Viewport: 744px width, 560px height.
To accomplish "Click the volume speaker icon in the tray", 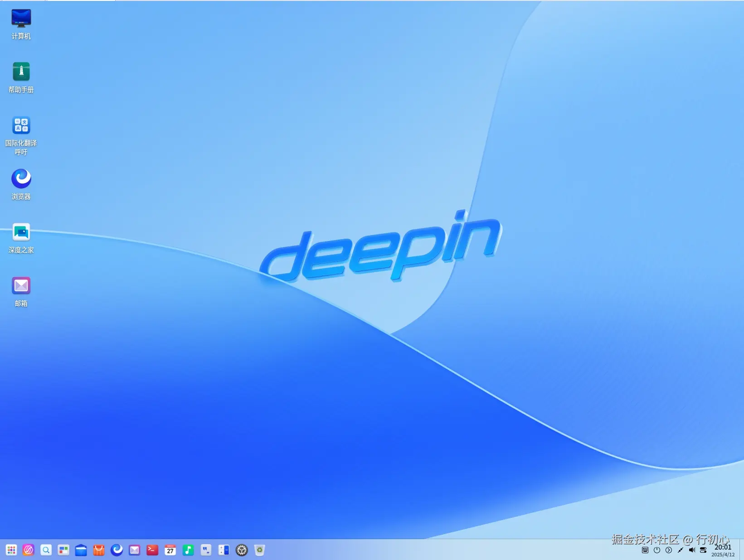I will 692,550.
